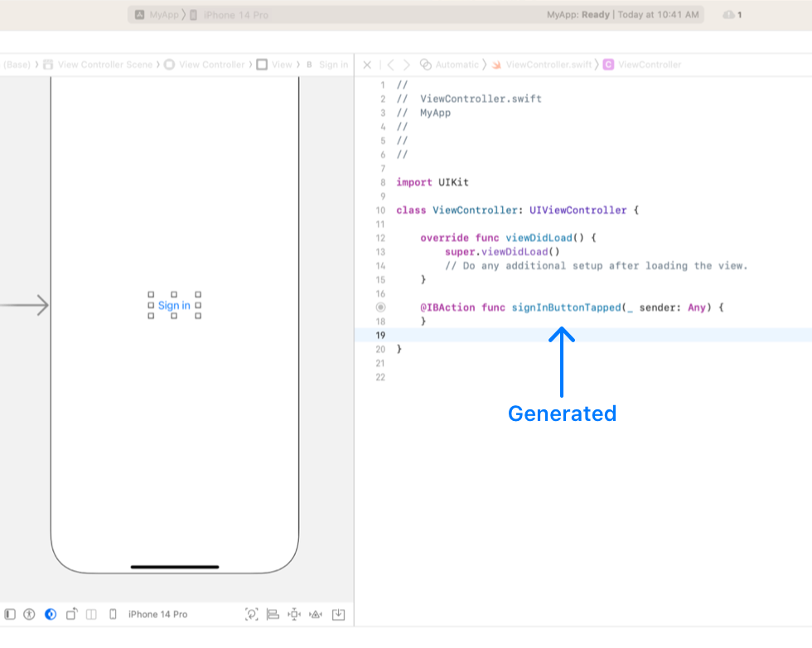Click the device appearance icon

click(51, 614)
